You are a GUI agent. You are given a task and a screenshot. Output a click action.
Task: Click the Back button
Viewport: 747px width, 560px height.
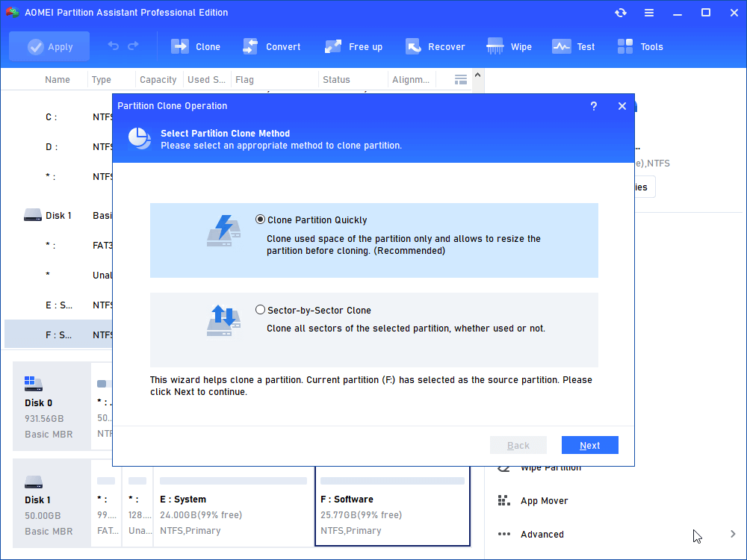518,445
